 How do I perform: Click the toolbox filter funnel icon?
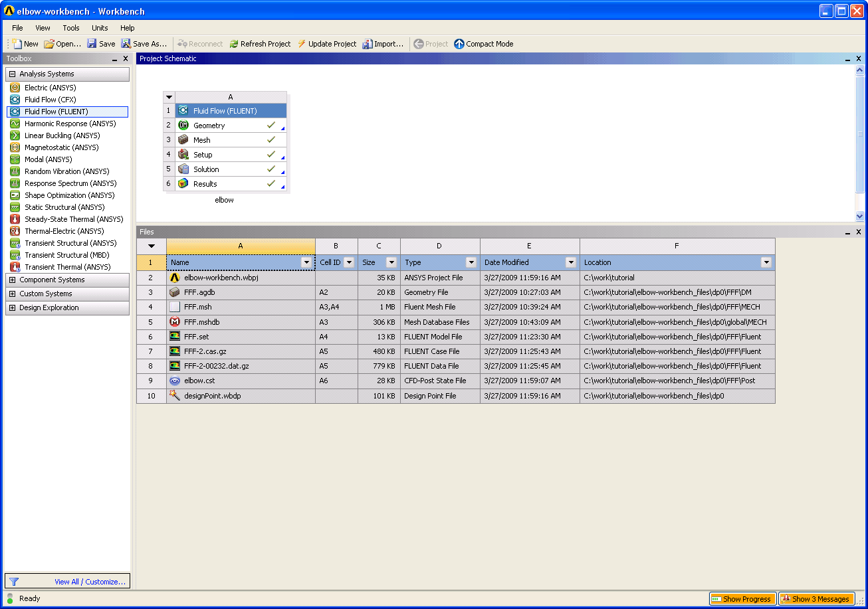(14, 582)
